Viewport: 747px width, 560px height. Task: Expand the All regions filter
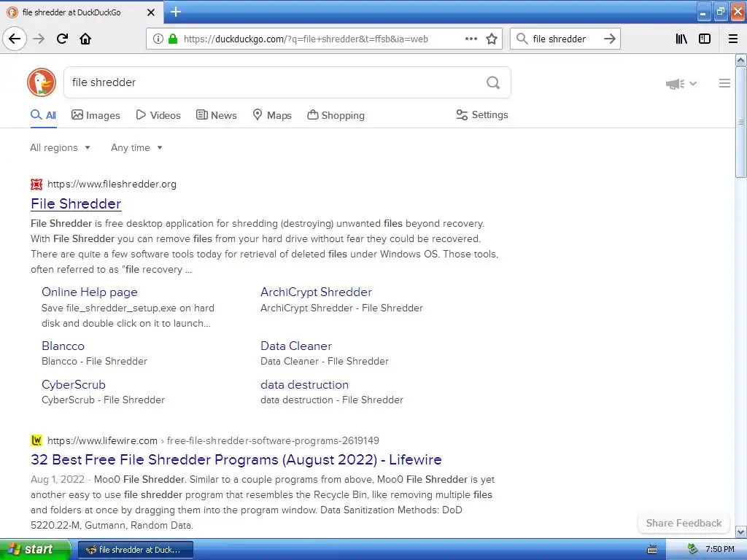point(60,147)
